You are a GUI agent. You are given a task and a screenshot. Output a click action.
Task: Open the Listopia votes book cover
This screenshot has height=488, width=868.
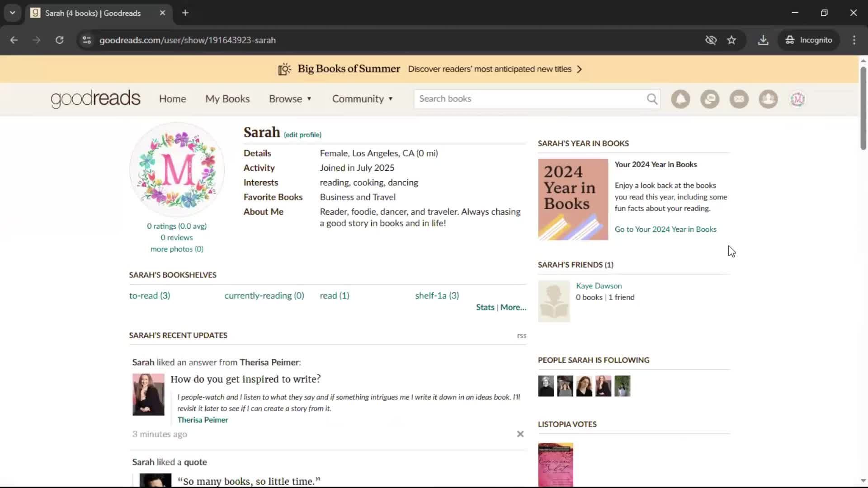[556, 465]
